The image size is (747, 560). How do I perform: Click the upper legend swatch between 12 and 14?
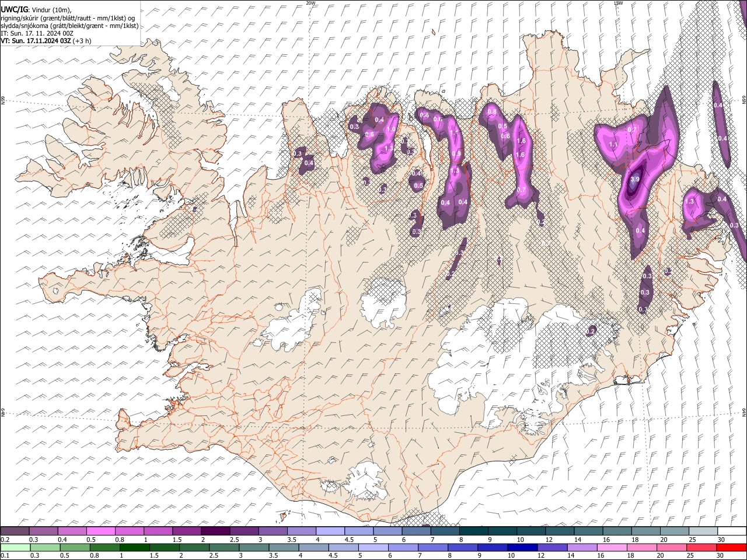(x=560, y=531)
